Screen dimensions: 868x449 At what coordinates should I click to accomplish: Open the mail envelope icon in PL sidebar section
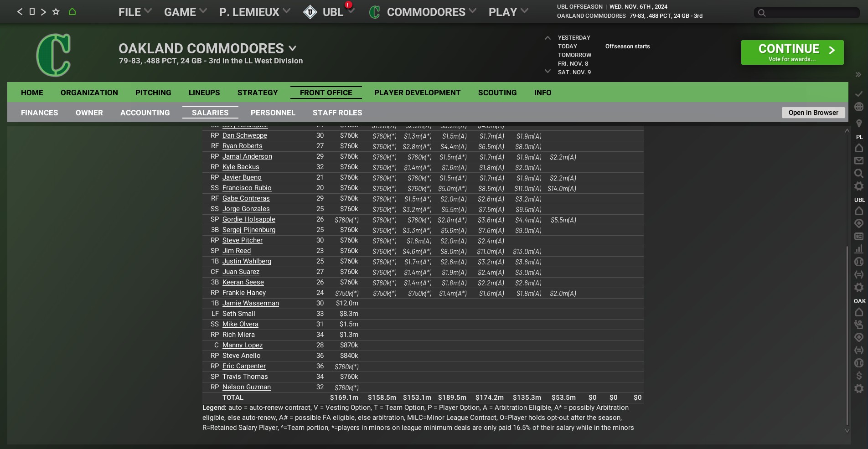click(859, 160)
